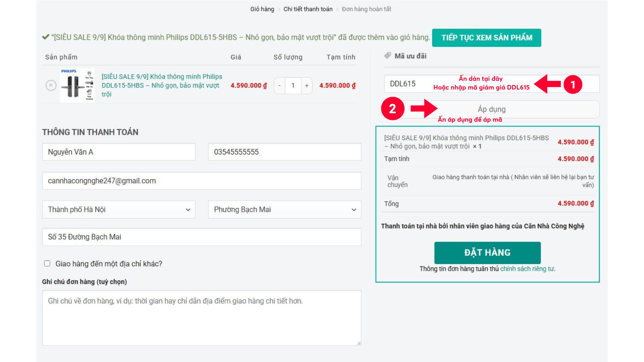Click the Tạm tính column header
Viewport: 644px width, 362px height.
click(x=341, y=57)
